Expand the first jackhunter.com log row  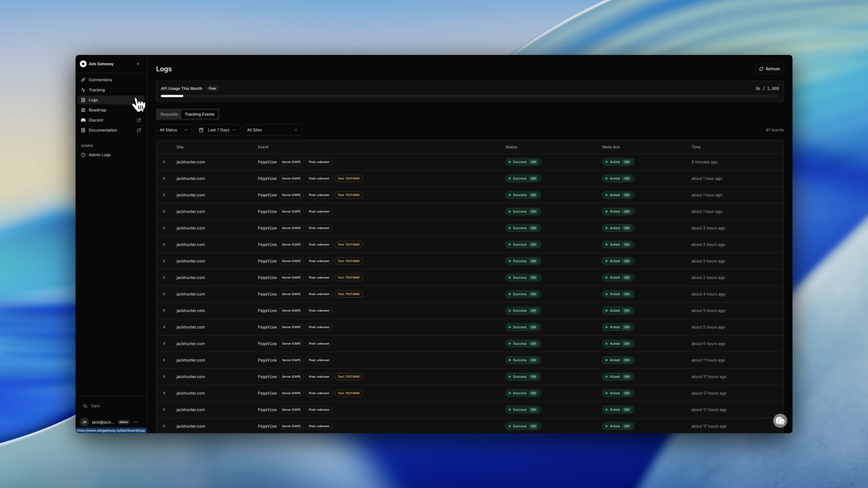[164, 162]
